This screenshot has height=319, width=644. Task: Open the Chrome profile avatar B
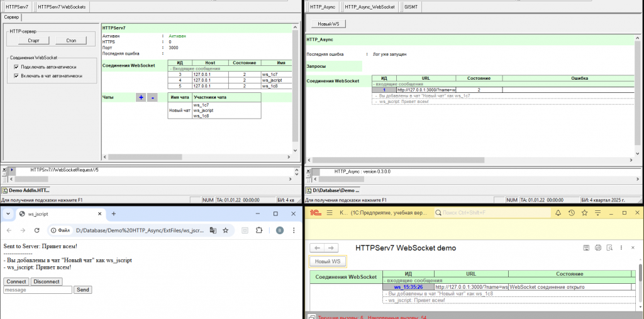(280, 230)
